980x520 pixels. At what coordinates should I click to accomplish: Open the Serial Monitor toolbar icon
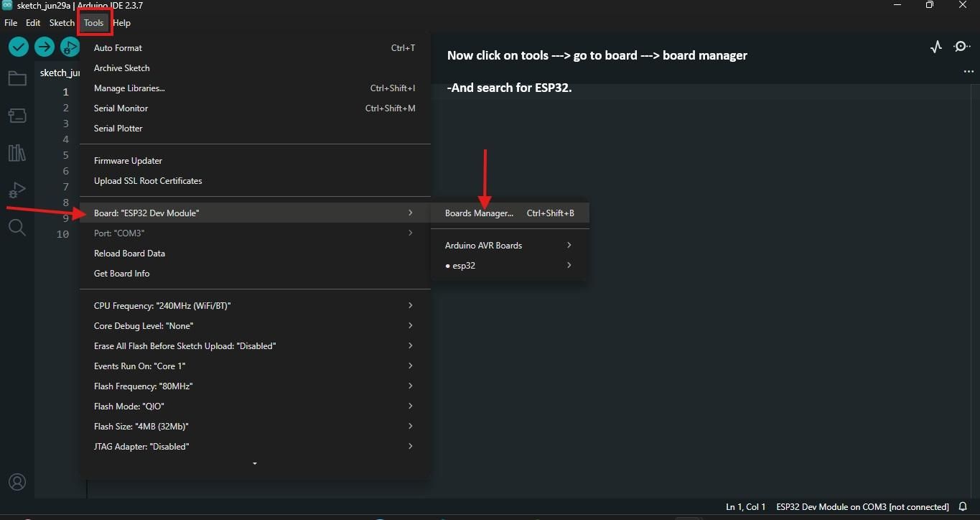click(962, 47)
